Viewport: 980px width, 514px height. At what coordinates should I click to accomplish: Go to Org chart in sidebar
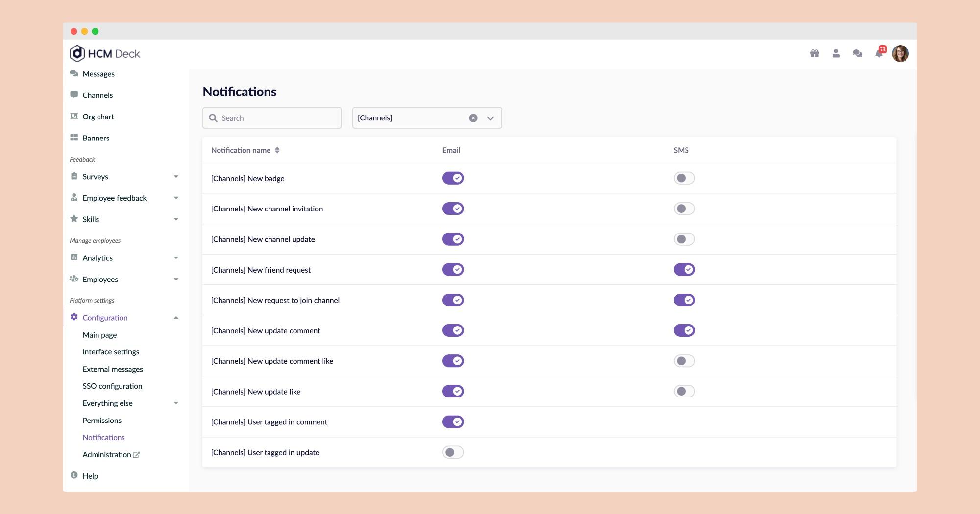(98, 117)
